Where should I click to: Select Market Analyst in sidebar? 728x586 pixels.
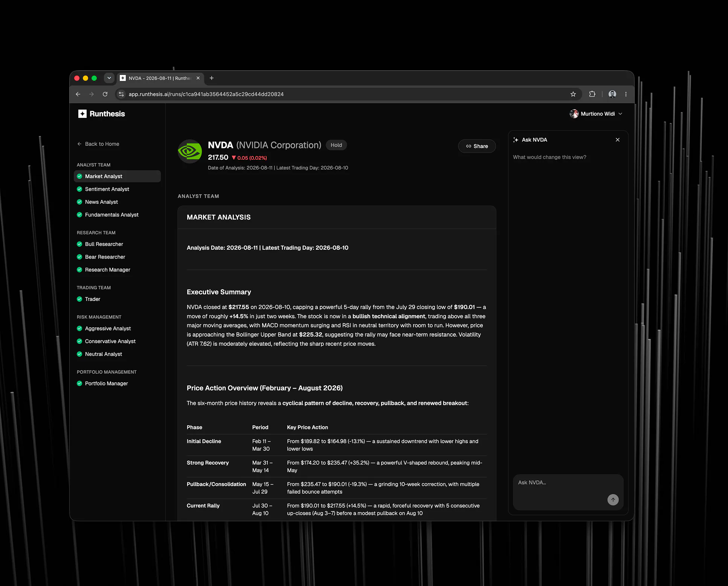click(x=117, y=176)
